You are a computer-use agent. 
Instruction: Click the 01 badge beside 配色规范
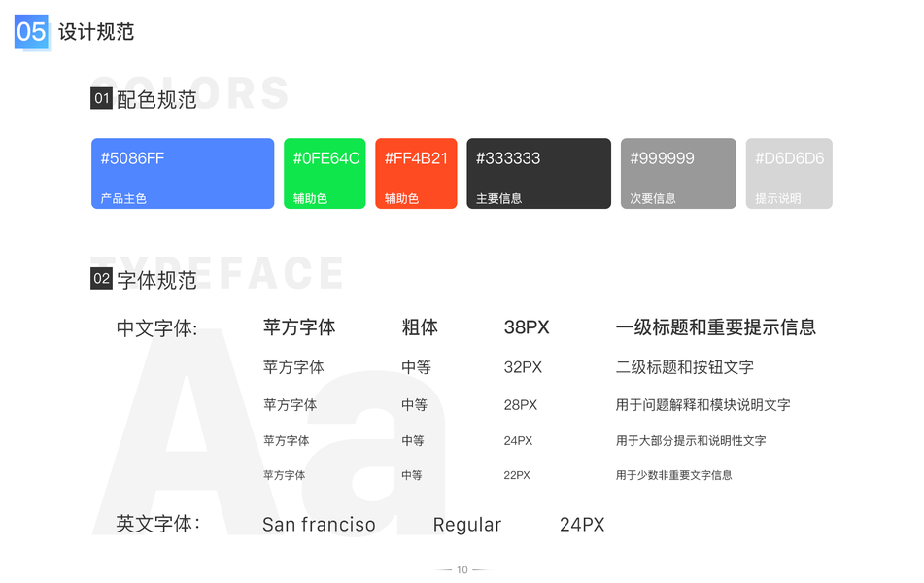[x=101, y=98]
